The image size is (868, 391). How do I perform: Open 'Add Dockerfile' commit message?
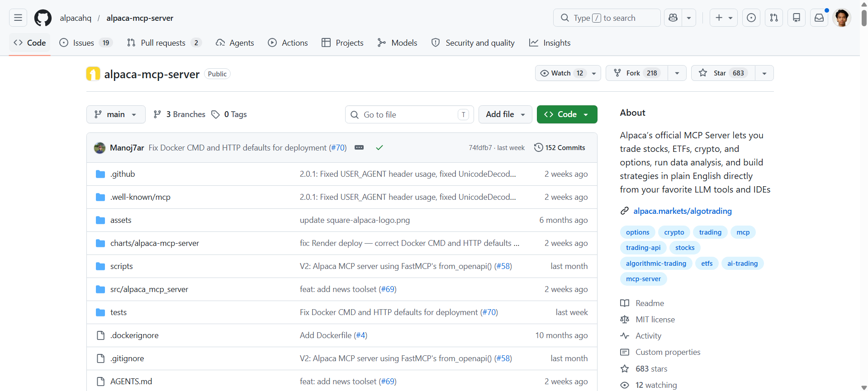click(x=326, y=335)
